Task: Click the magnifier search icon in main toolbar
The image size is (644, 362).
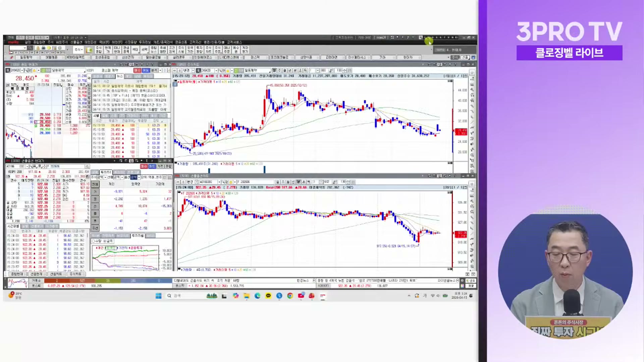Action: [30, 48]
